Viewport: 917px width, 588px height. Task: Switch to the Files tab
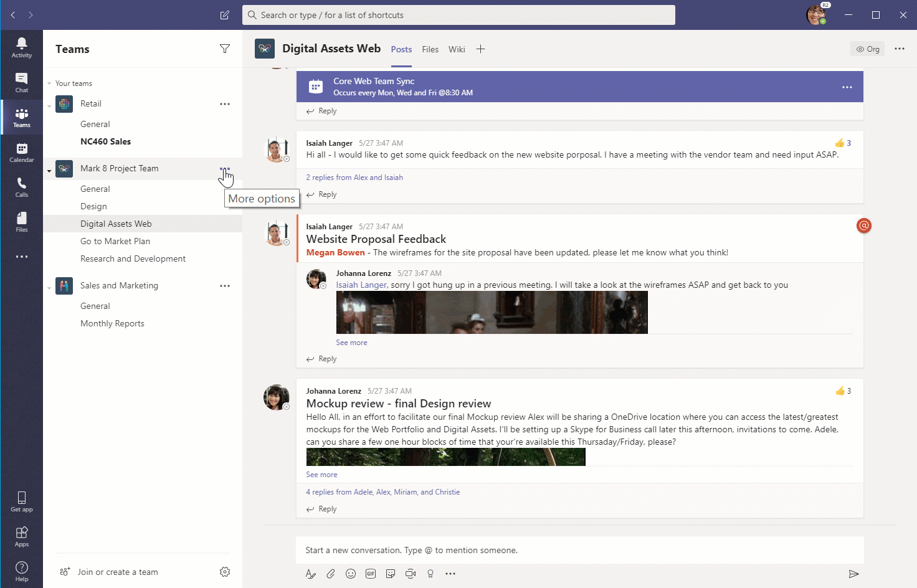[430, 49]
